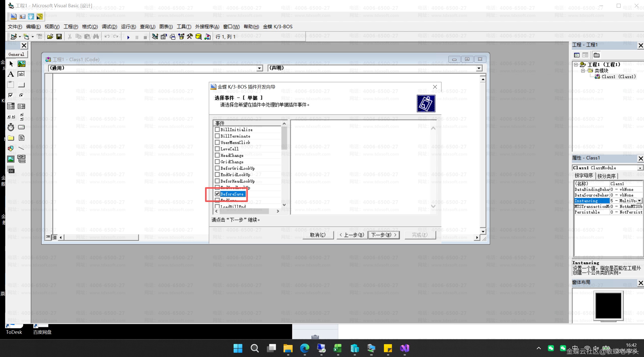The width and height of the screenshot is (644, 357).
Task: Open the 外接程序(A) menu
Action: point(207,27)
